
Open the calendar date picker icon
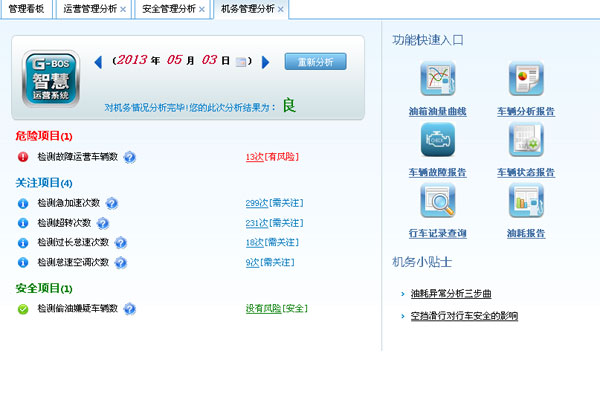click(242, 62)
